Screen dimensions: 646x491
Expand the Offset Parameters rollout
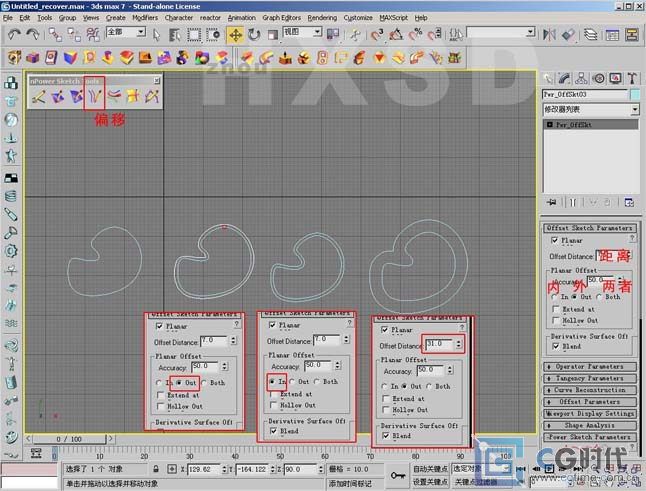tap(590, 402)
